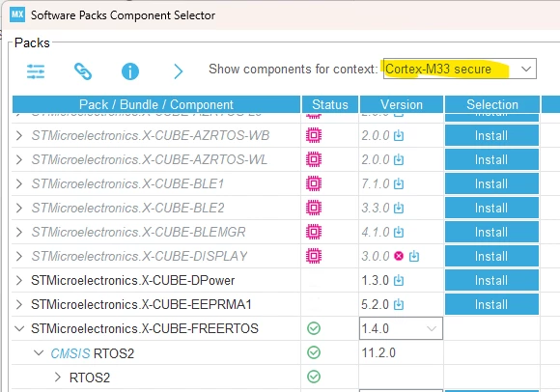Collapse the X-CUBE-FREERTOS pack row
Viewport: 560px width, 392px height.
[x=19, y=328]
